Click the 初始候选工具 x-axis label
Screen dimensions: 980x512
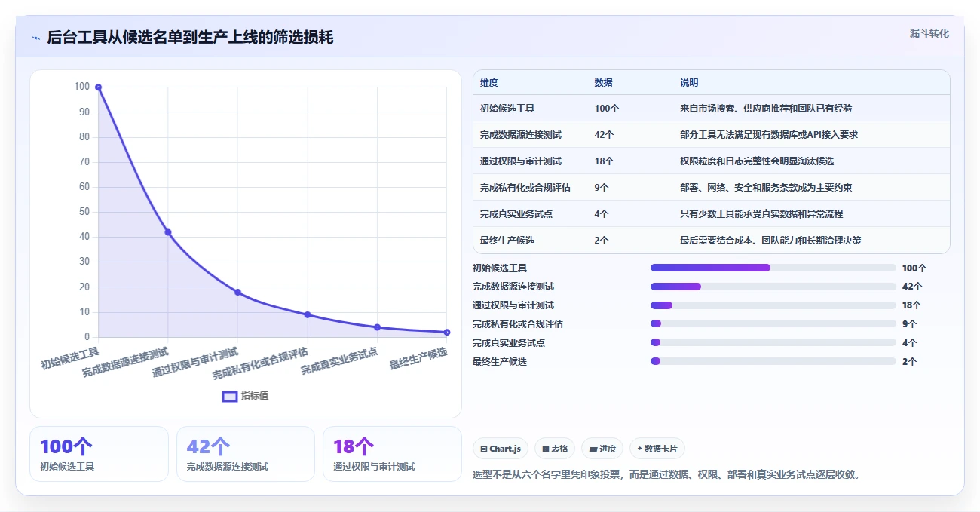coord(70,358)
